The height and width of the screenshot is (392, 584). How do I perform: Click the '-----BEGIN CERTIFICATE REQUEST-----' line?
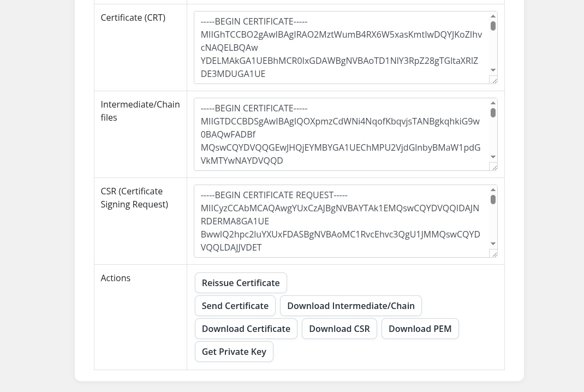274,195
